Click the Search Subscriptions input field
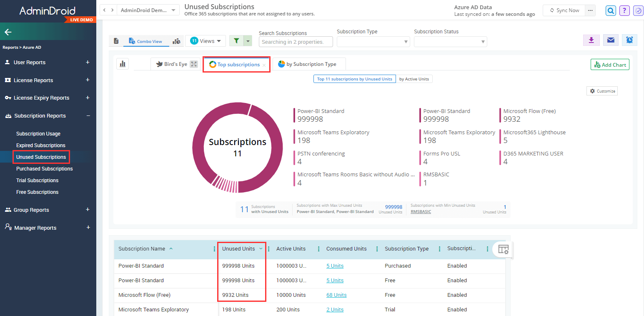The width and height of the screenshot is (644, 316). tap(296, 42)
